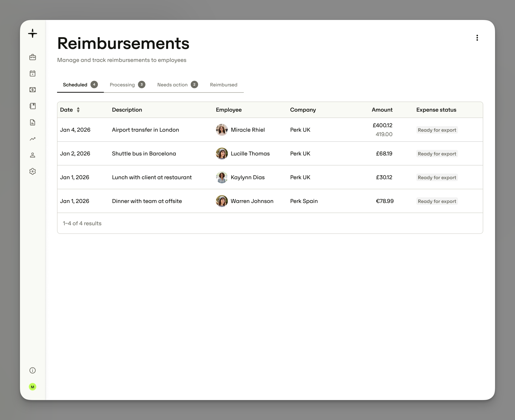Open the three-dot more options menu
The image size is (515, 420).
pos(477,38)
